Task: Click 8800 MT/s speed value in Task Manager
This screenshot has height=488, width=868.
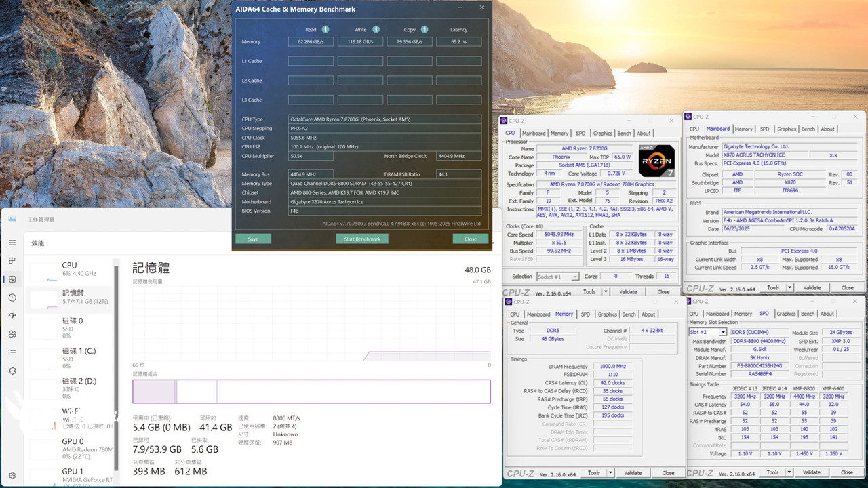Action: [x=286, y=418]
